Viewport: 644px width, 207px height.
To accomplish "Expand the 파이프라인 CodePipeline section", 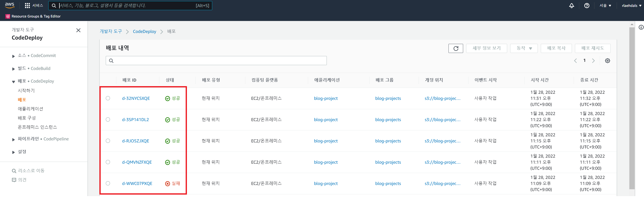I will [13, 139].
